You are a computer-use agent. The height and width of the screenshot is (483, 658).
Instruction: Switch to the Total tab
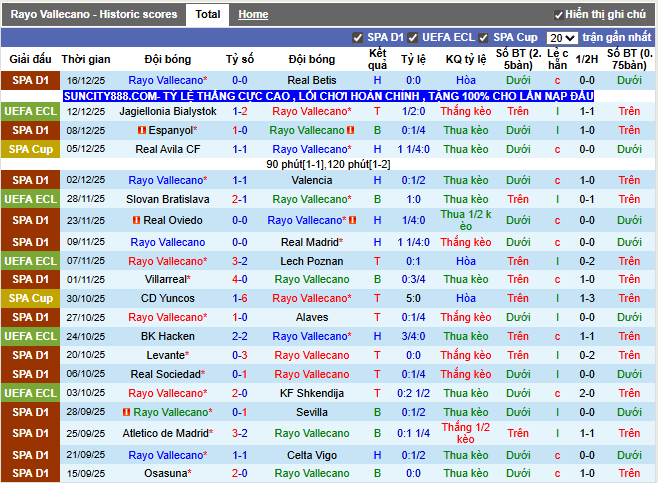click(207, 14)
